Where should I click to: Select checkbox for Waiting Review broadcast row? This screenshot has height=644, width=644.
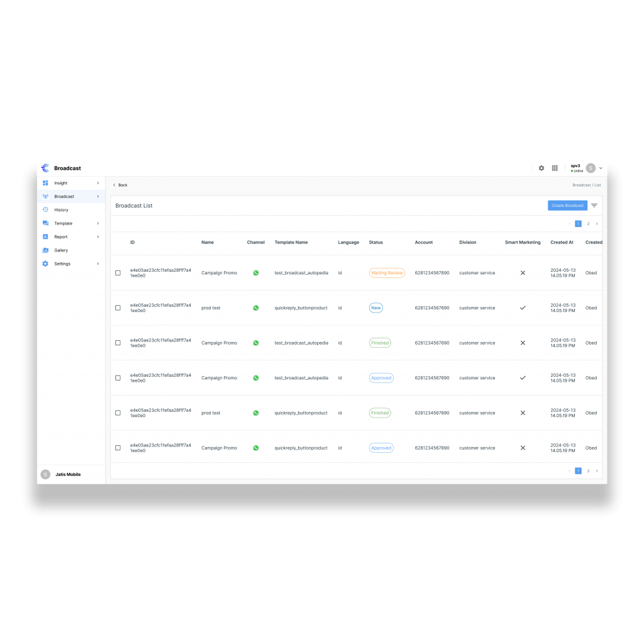118,273
